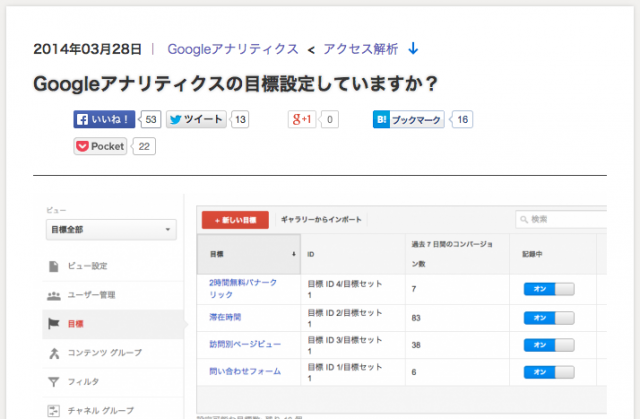Toggle recording for 2時間無料バナークリック goal

[x=549, y=289]
